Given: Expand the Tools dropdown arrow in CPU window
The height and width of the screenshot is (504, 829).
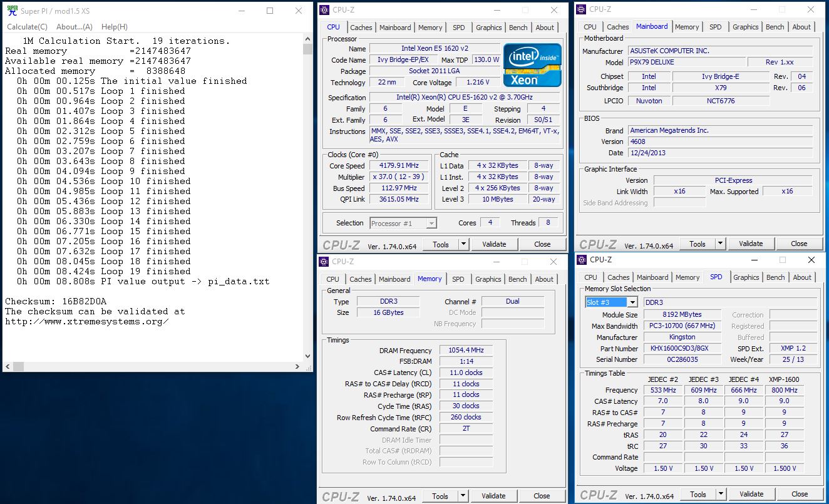Looking at the screenshot, I should point(464,244).
